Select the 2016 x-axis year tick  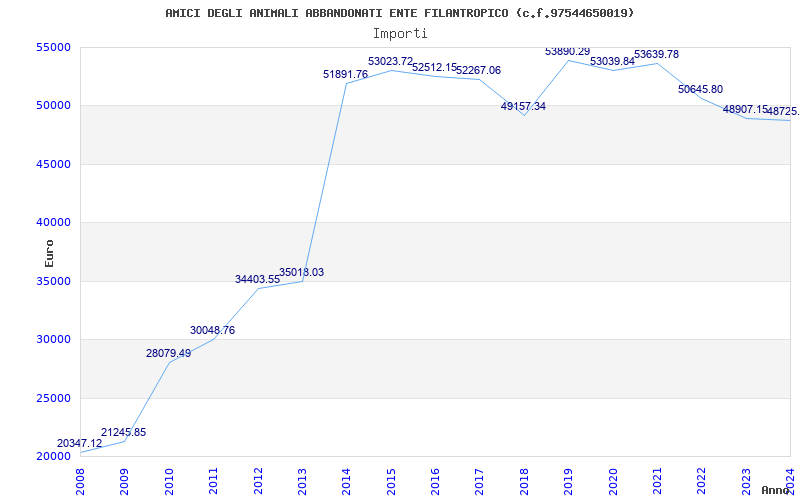(435, 479)
